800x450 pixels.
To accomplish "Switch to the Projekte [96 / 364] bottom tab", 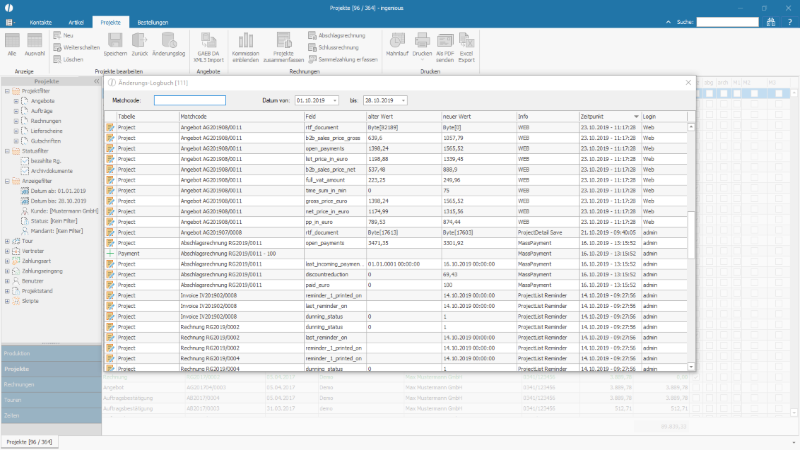I will pyautogui.click(x=29, y=442).
